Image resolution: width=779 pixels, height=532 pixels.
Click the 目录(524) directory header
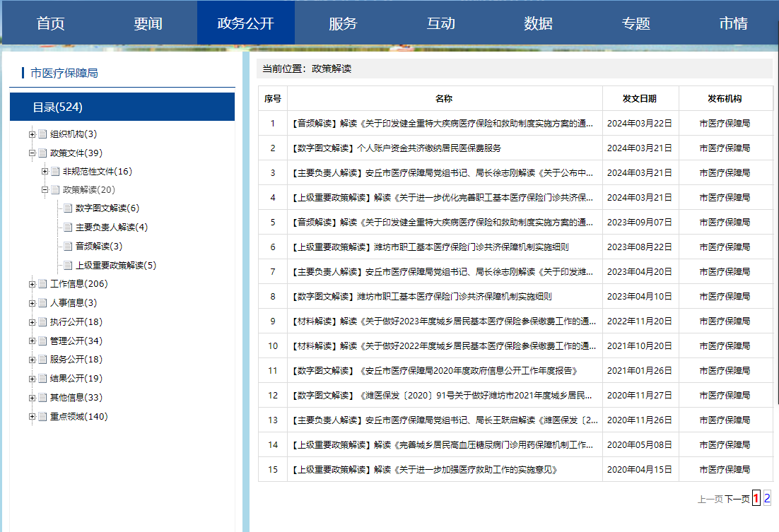pos(122,107)
